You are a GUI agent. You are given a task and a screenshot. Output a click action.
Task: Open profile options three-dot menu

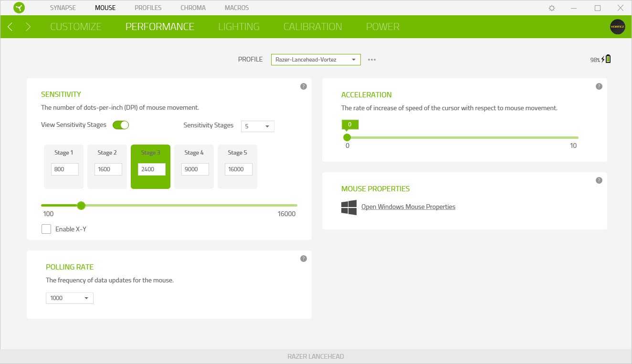click(372, 60)
